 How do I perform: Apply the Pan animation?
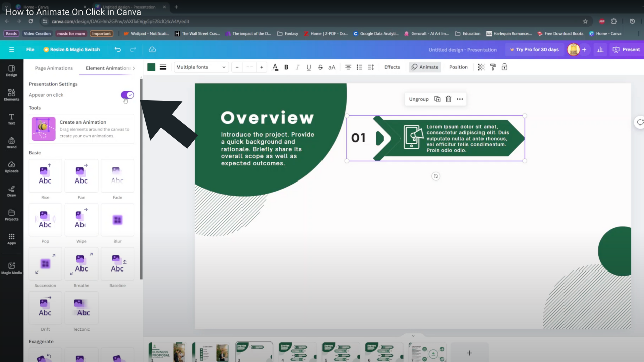(x=81, y=175)
